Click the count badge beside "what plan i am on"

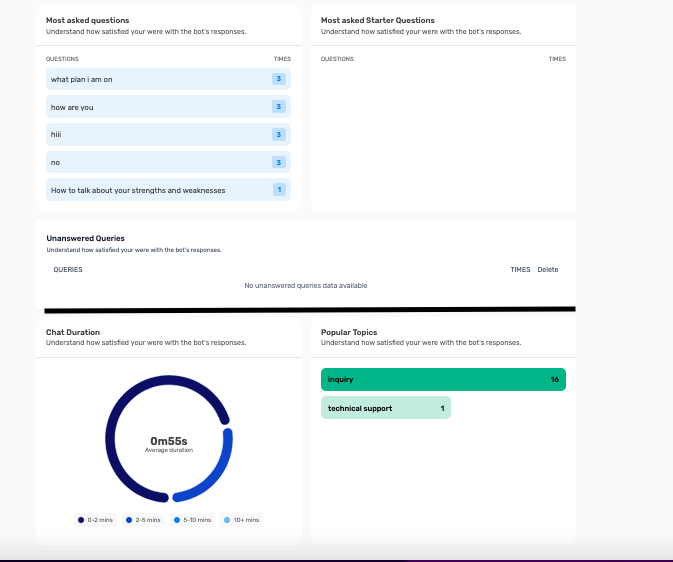(279, 79)
